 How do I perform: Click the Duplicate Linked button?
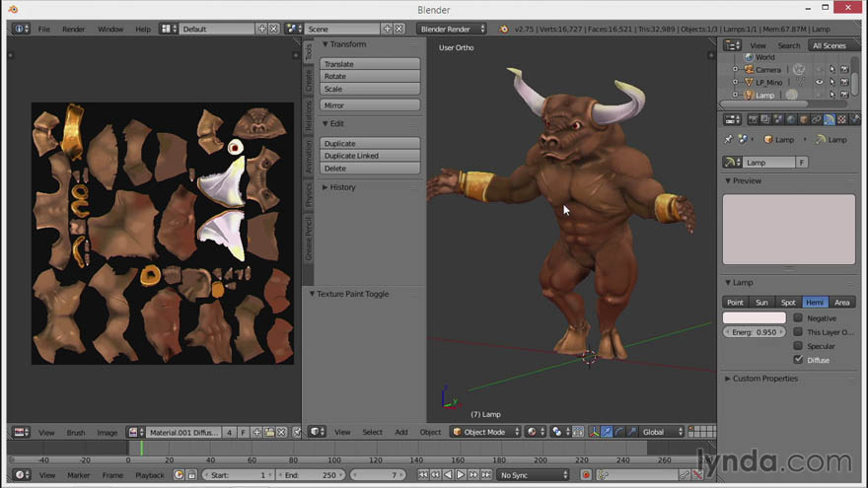pyautogui.click(x=369, y=156)
